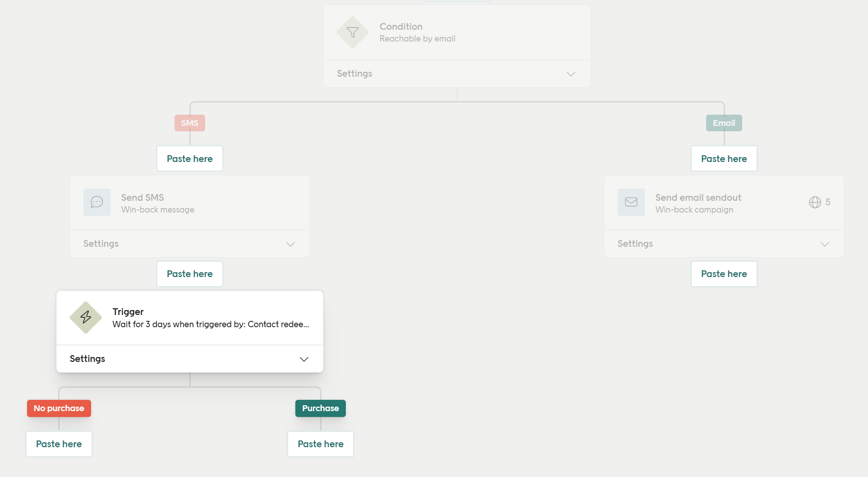Screen dimensions: 868x477
Task: Paste under the Purchase branch
Action: (321, 444)
